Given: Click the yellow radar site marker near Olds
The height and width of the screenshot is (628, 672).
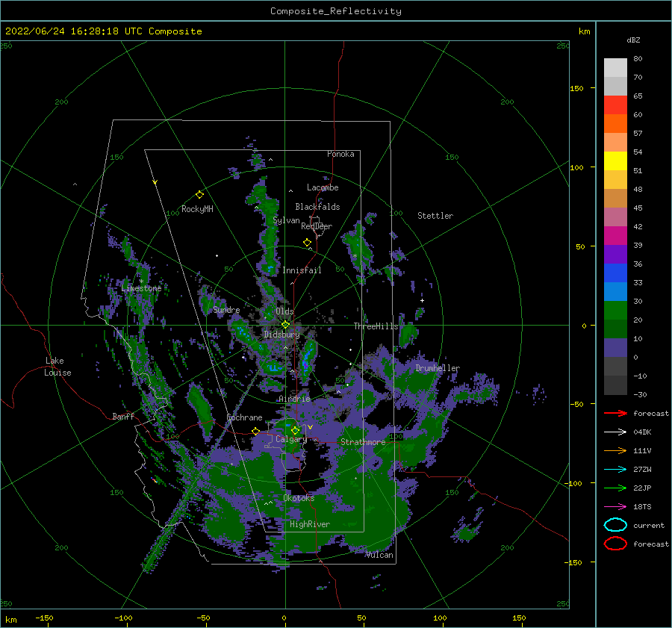Looking at the screenshot, I should pyautogui.click(x=285, y=325).
